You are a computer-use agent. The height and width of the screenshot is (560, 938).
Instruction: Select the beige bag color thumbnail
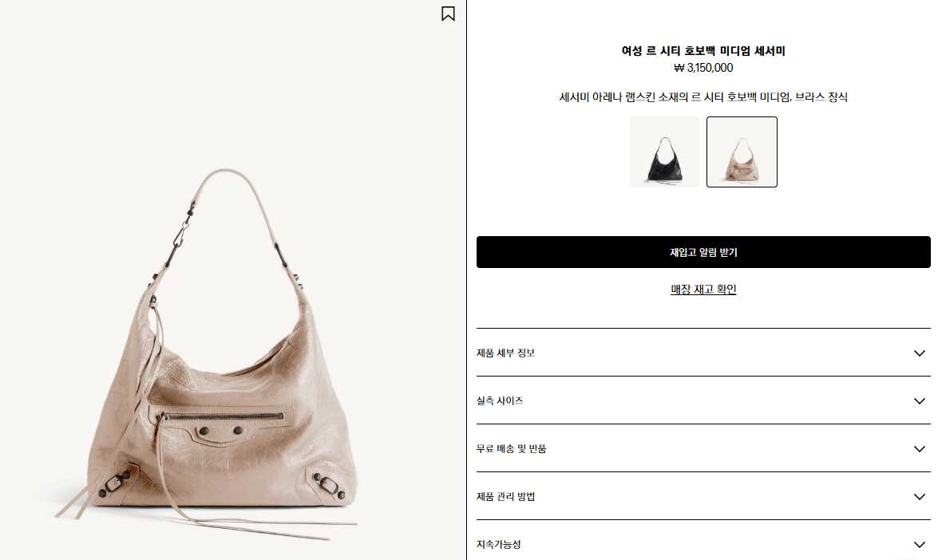[742, 152]
